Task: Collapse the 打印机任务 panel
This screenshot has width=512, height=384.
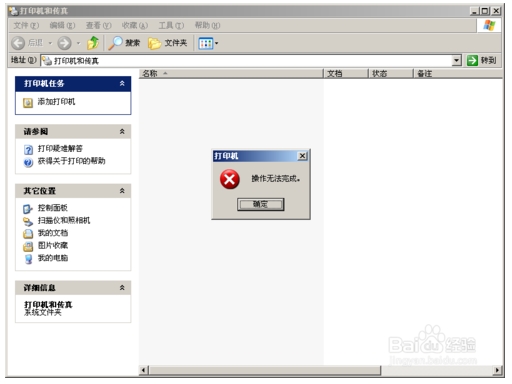Action: click(122, 83)
